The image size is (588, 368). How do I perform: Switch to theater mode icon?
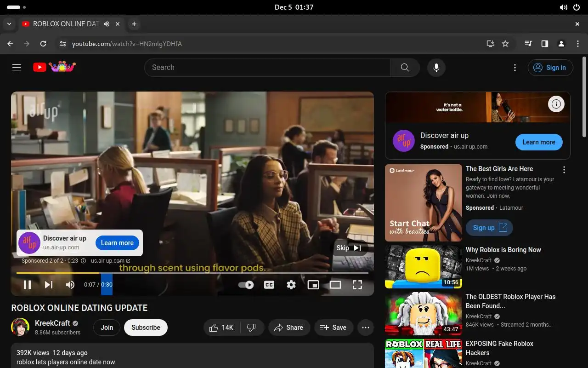click(x=335, y=285)
